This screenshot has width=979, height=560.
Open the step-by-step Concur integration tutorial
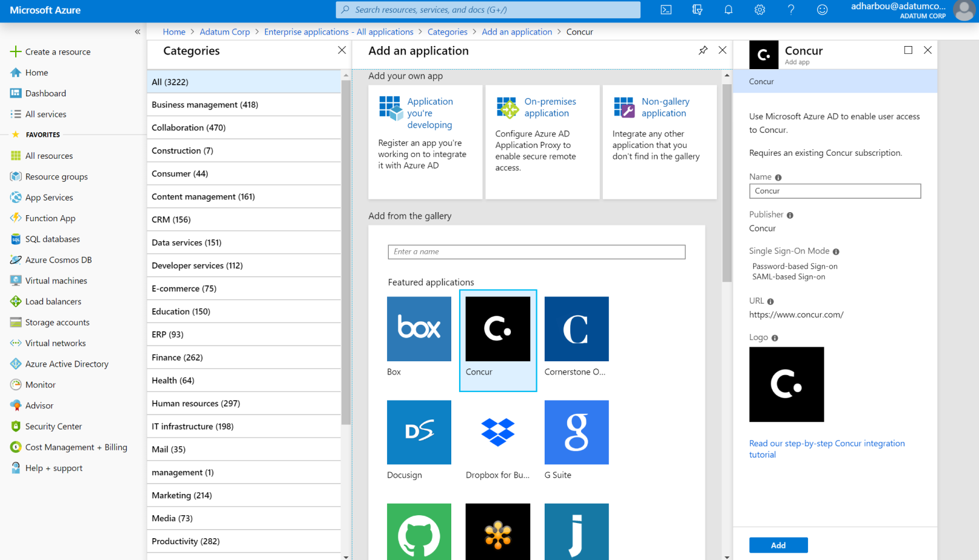[827, 448]
